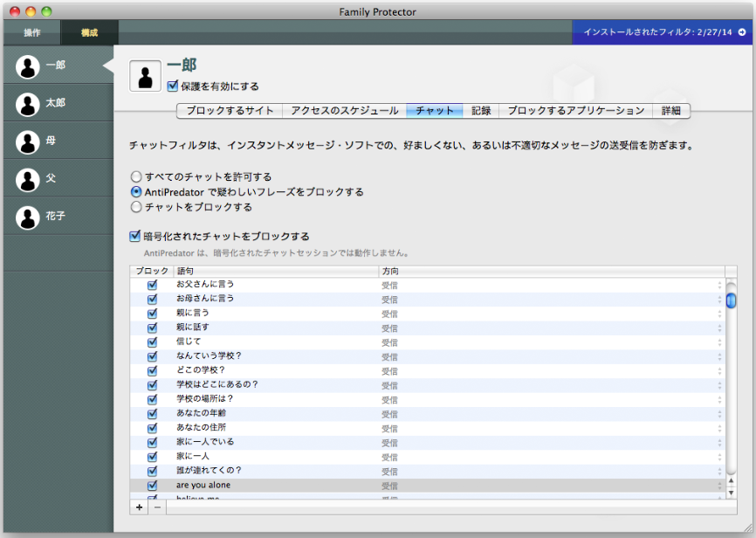The image size is (756, 538).
Task: Select AntiPredator phrase blocking radio option
Action: (136, 191)
